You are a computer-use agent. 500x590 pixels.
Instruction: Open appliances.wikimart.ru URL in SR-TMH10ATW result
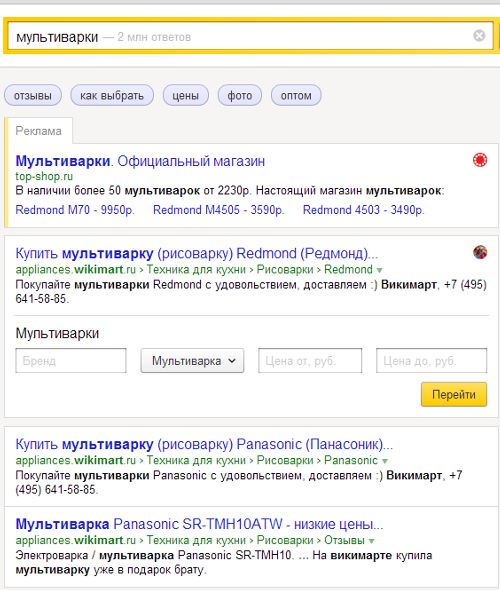pos(75,541)
